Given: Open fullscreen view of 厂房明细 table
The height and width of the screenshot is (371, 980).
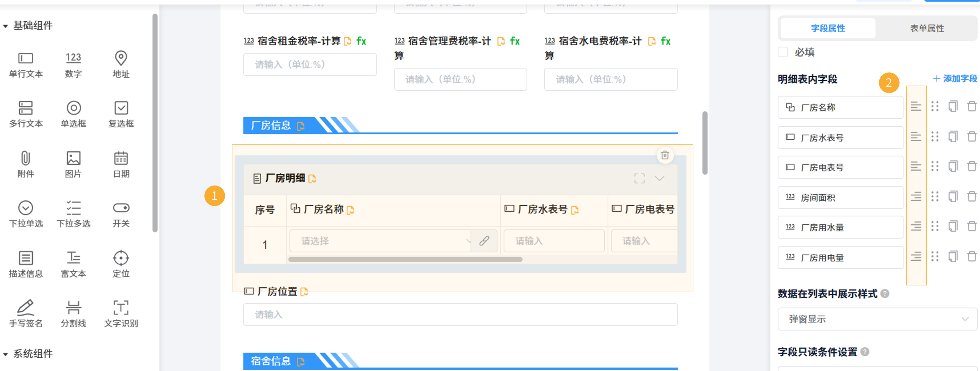Looking at the screenshot, I should coord(639,178).
